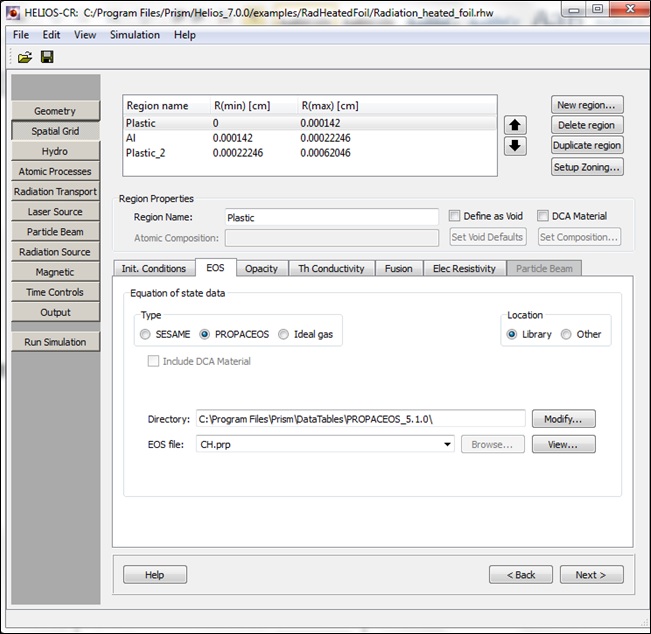Switch to the Opacity tab
The width and height of the screenshot is (651, 634).
261,268
